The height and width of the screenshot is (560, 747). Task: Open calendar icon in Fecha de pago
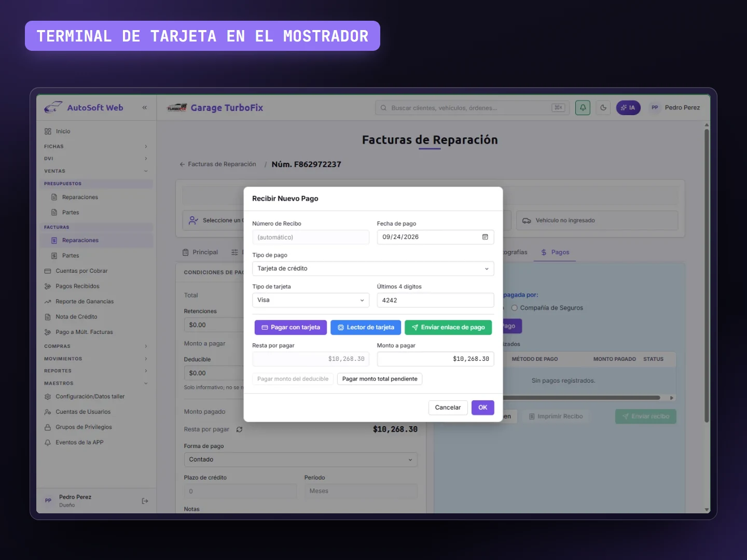[x=485, y=237]
